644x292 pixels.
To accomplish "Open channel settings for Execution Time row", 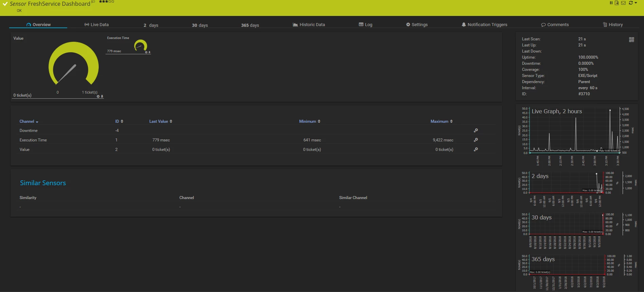I will point(476,140).
